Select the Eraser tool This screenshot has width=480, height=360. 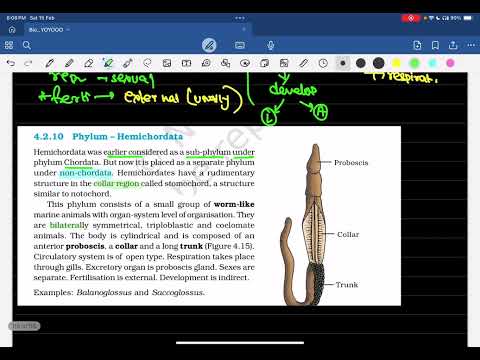coord(88,63)
